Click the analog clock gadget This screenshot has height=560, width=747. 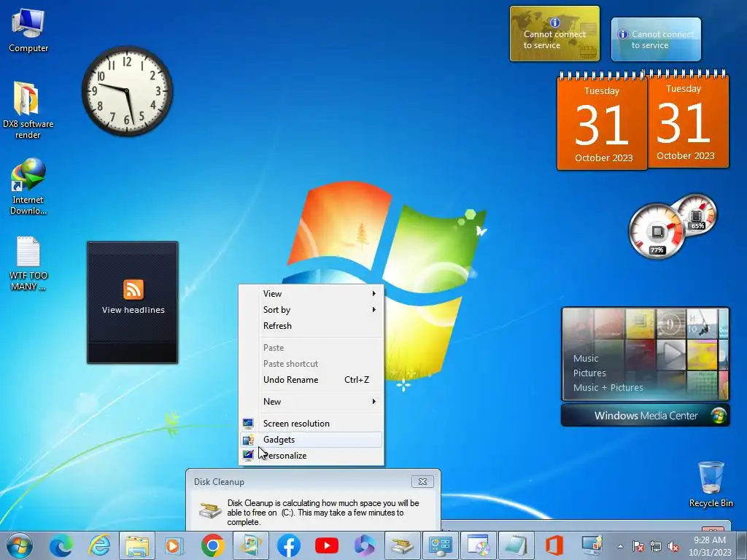click(x=127, y=91)
